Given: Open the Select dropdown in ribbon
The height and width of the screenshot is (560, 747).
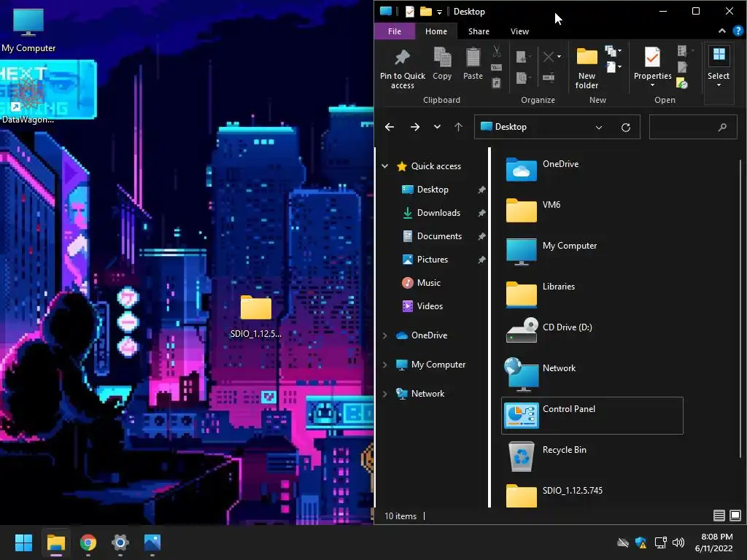Looking at the screenshot, I should pos(719,66).
